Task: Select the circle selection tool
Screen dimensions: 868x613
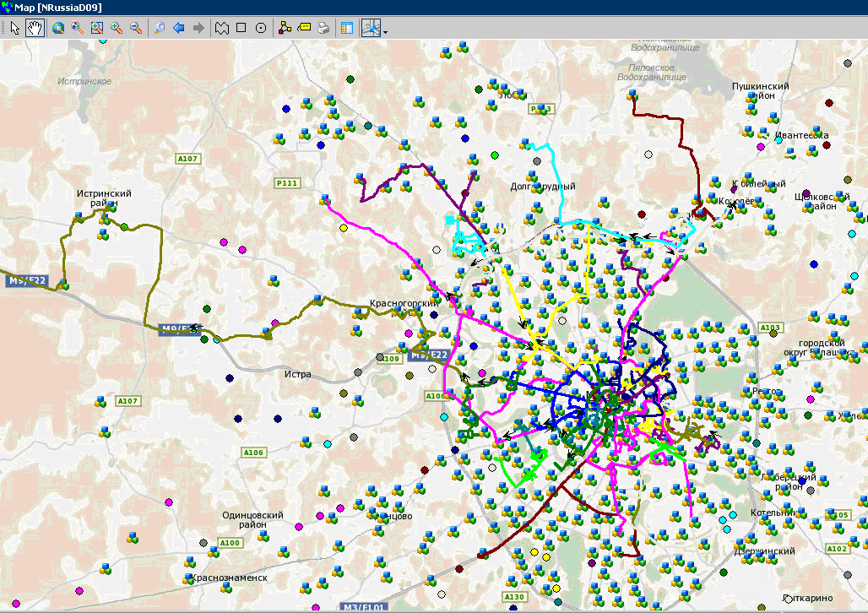Action: (x=261, y=28)
